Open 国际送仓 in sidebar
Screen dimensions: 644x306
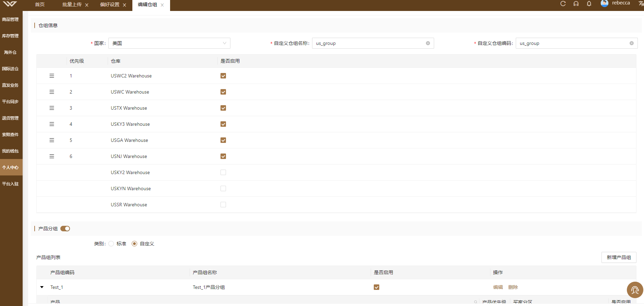(10, 69)
